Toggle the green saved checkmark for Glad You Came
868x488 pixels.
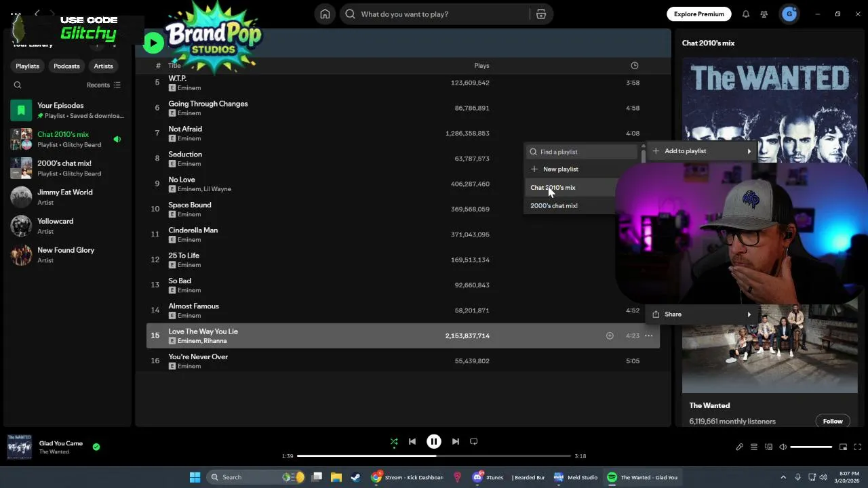coord(96,447)
